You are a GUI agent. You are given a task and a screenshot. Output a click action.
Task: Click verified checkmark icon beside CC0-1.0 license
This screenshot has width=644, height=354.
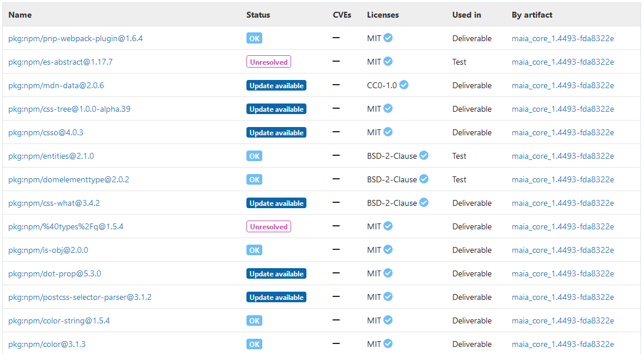click(x=403, y=85)
